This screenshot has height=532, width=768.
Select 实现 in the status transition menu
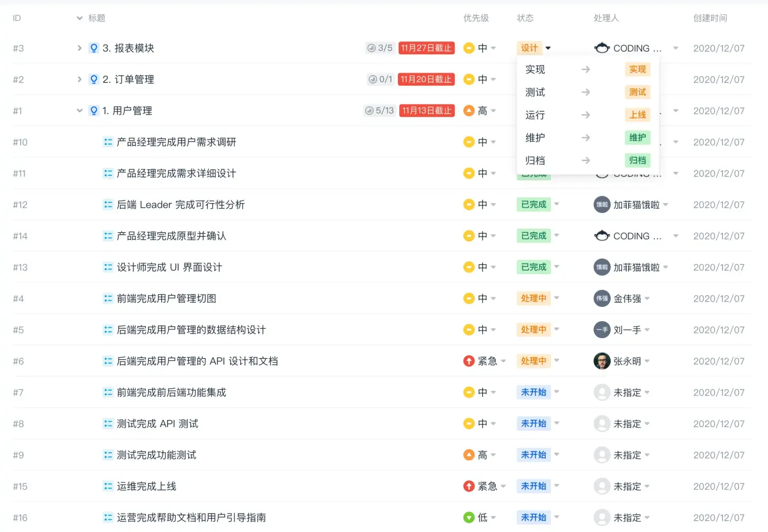pyautogui.click(x=535, y=69)
